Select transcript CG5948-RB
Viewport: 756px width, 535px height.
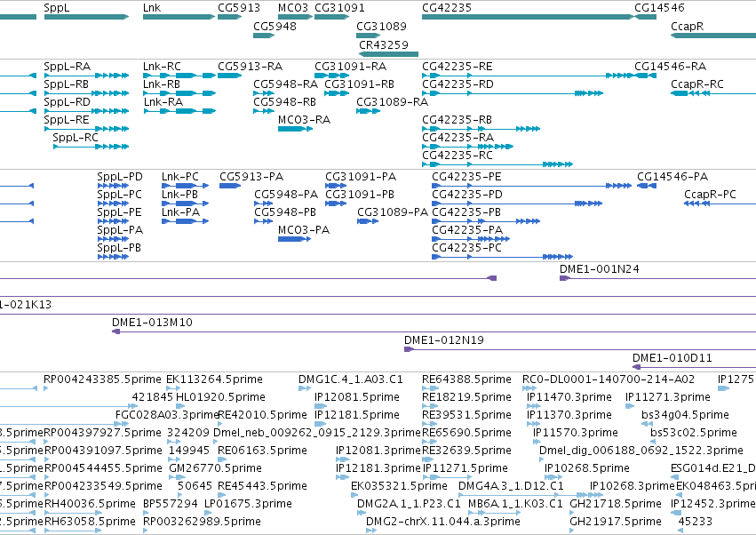[x=285, y=102]
